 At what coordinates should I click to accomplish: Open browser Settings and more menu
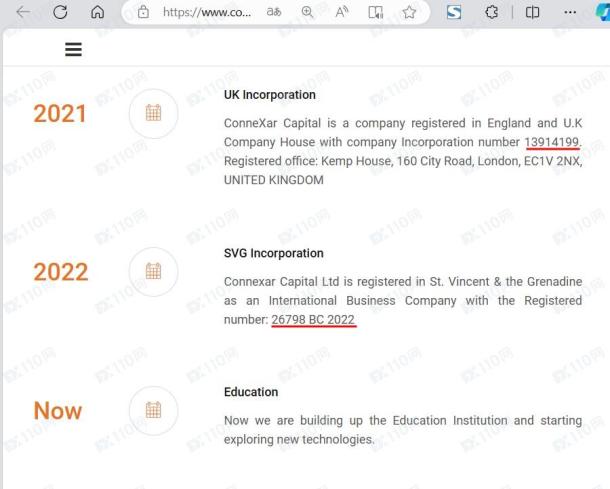click(570, 12)
